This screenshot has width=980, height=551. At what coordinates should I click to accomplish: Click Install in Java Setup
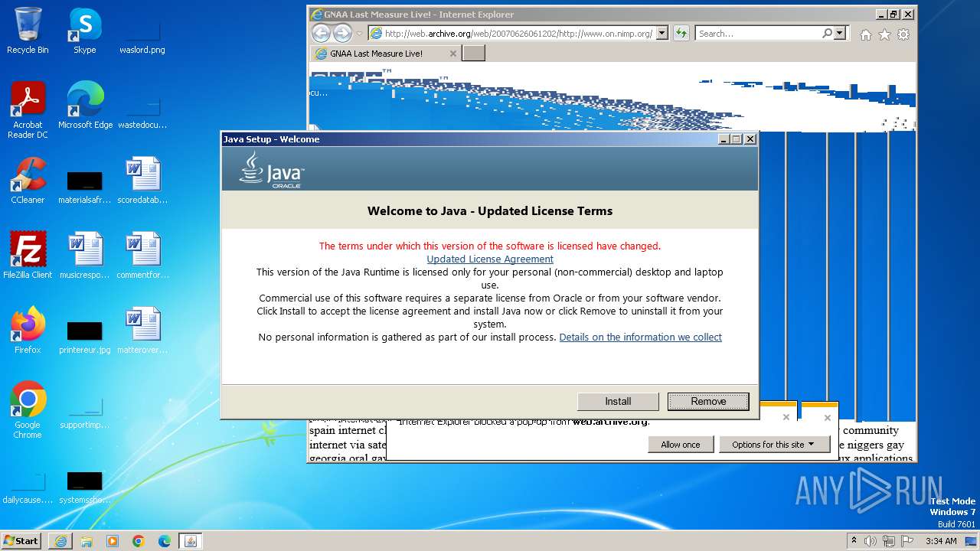point(618,401)
